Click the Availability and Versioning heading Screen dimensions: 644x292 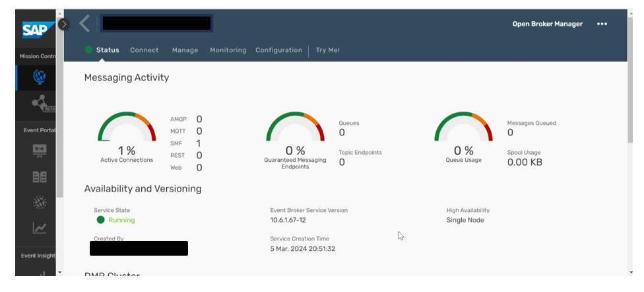coord(143,189)
